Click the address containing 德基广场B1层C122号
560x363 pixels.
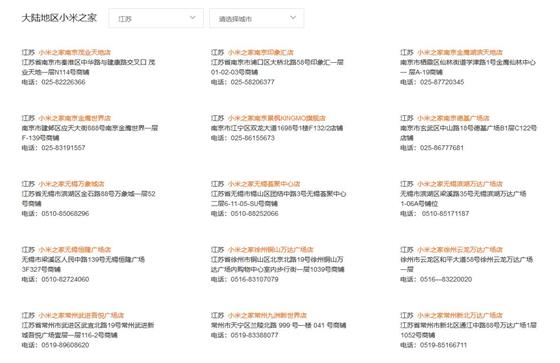pos(468,133)
